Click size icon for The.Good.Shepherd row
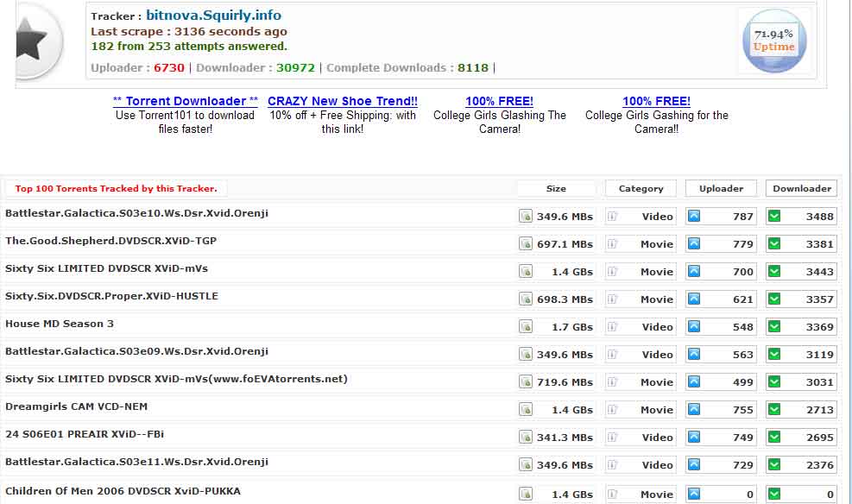This screenshot has height=504, width=852. 526,244
